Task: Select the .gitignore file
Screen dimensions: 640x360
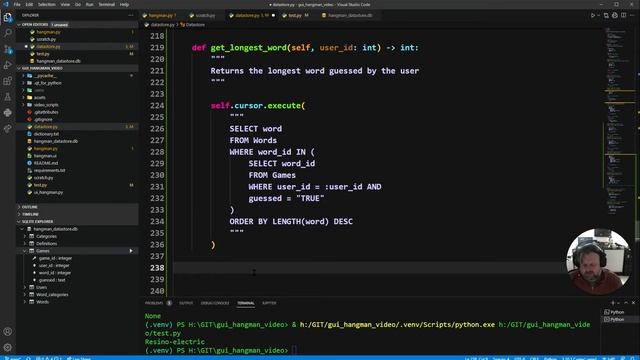Action: pos(43,120)
